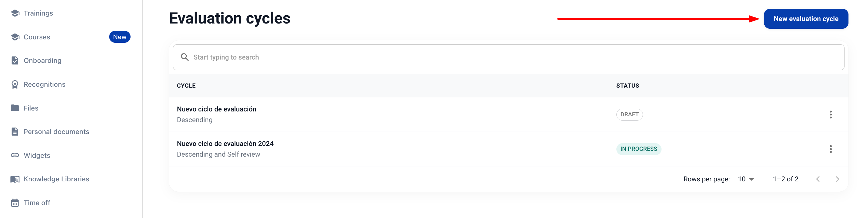Screen dimensions: 868x218
Task: Go to the next page of results
Action: [837, 179]
